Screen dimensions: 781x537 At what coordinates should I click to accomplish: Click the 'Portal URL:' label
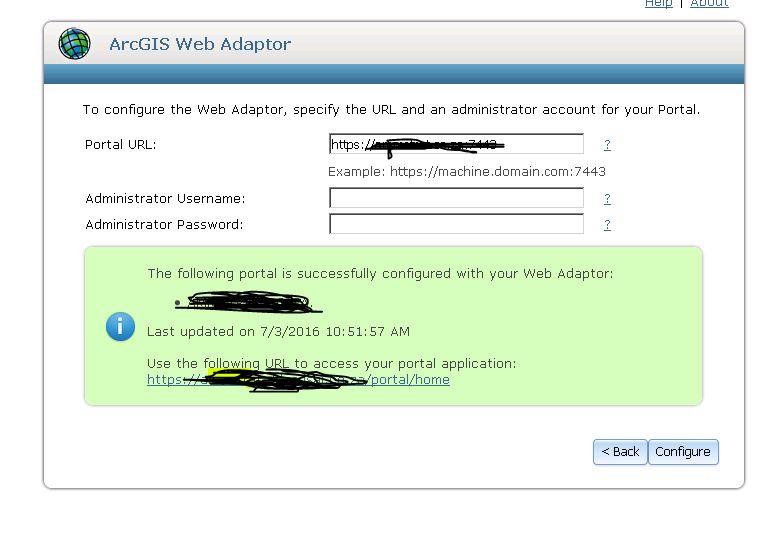[121, 145]
